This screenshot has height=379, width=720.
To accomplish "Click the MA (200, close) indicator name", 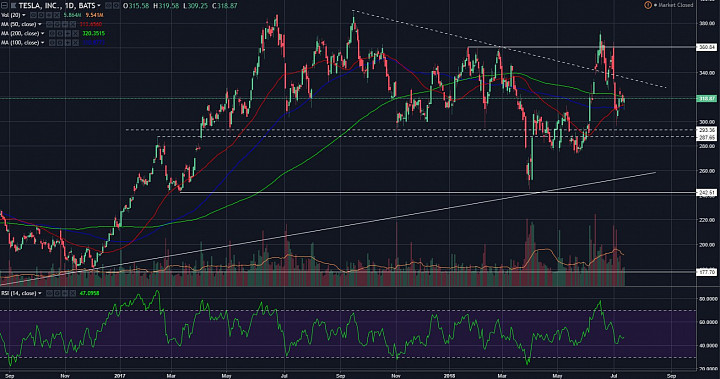I will [20, 34].
